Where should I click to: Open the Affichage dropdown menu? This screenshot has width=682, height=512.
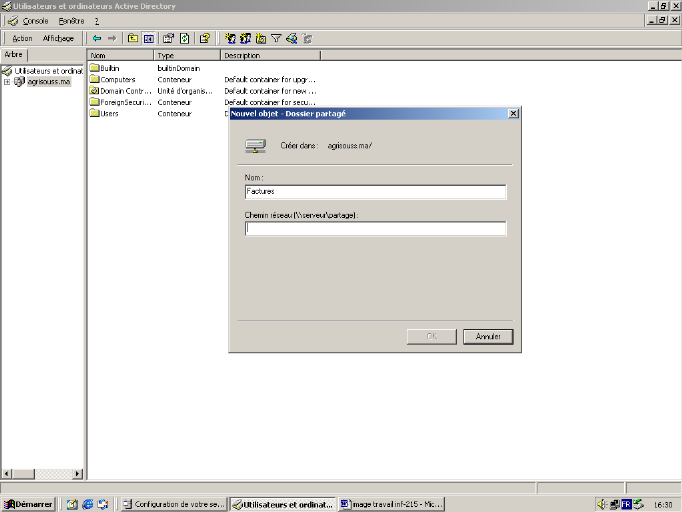[58, 38]
